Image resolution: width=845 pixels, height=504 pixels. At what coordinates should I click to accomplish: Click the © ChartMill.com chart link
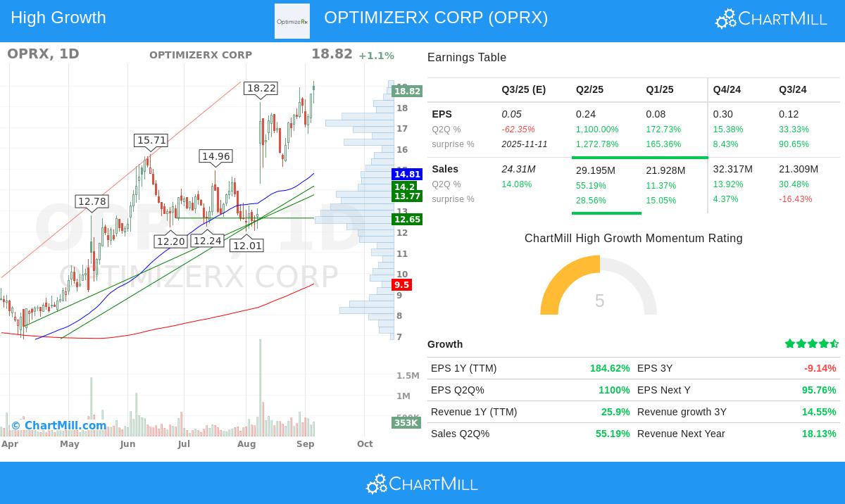pos(58,425)
